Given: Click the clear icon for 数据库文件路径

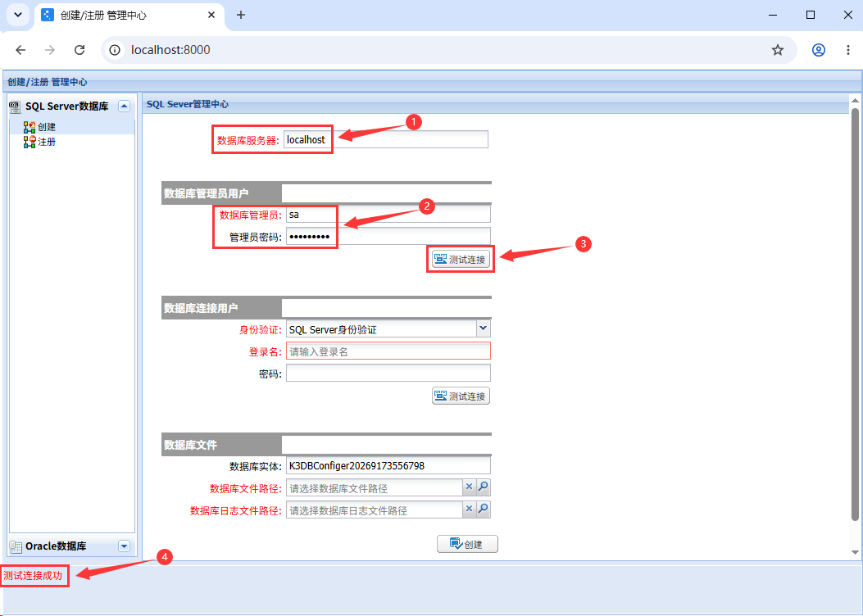Looking at the screenshot, I should point(469,487).
